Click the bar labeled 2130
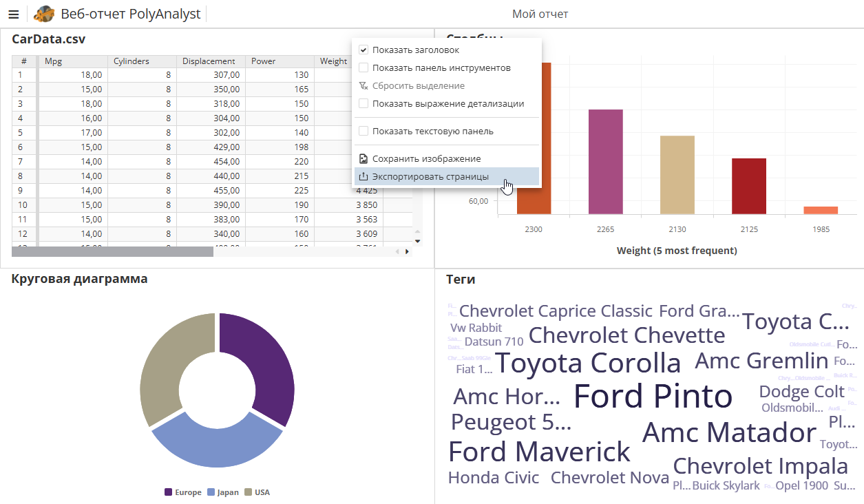Viewport: 864px width, 504px height. pyautogui.click(x=677, y=175)
